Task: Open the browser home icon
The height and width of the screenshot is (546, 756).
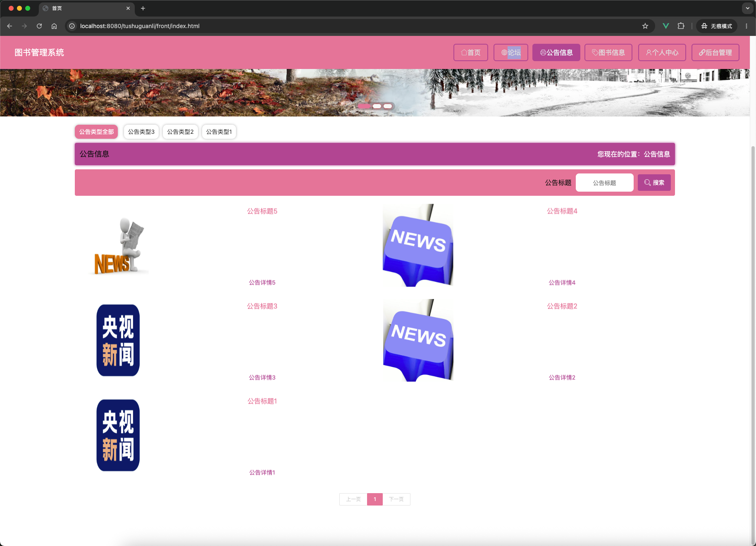Action: pos(54,26)
